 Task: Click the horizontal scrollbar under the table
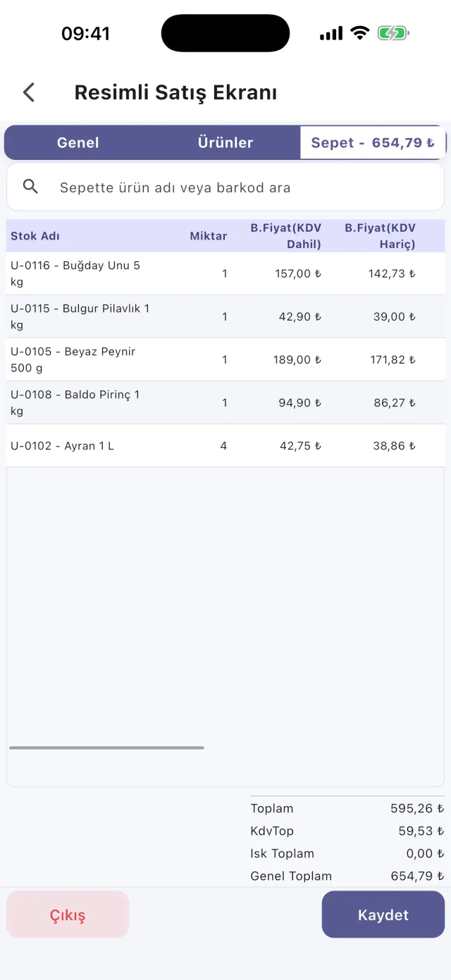tap(106, 748)
